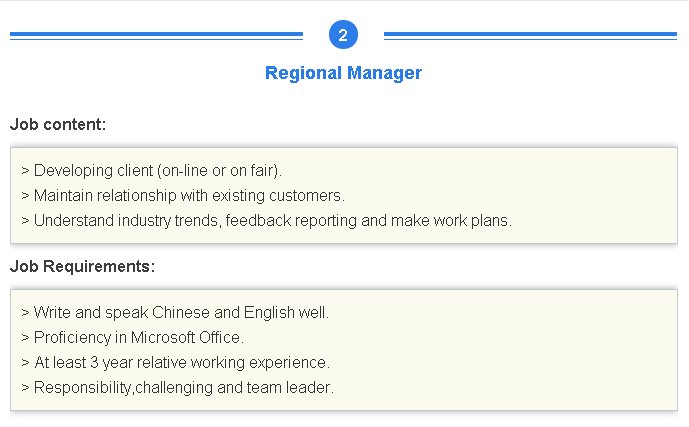Click the Developing client line
This screenshot has height=427, width=689.
point(152,170)
